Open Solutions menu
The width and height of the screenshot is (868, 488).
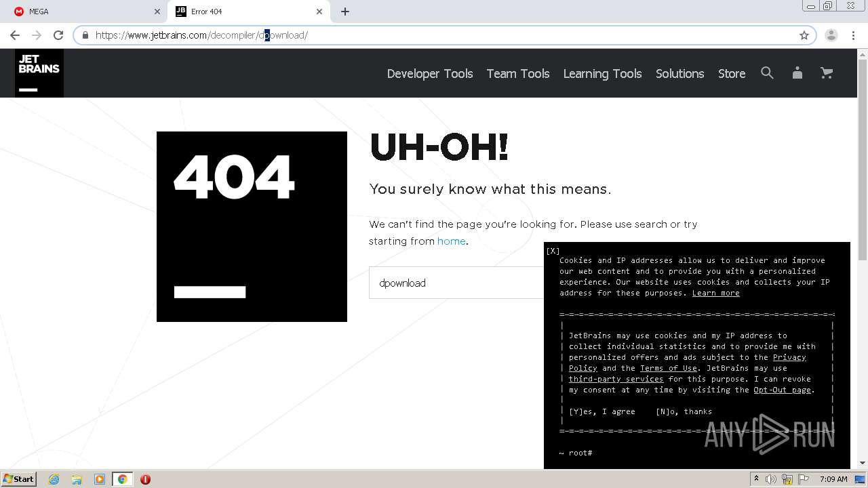pos(679,73)
